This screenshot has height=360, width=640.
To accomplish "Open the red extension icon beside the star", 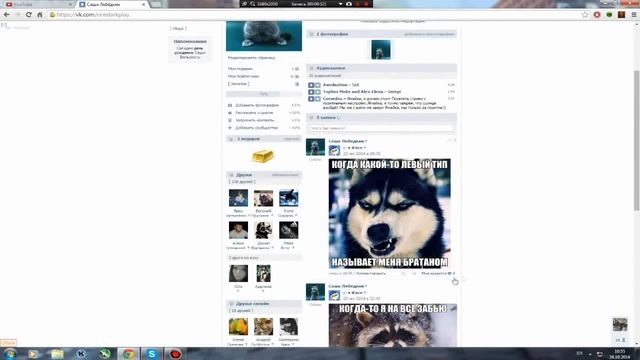I will (x=597, y=15).
